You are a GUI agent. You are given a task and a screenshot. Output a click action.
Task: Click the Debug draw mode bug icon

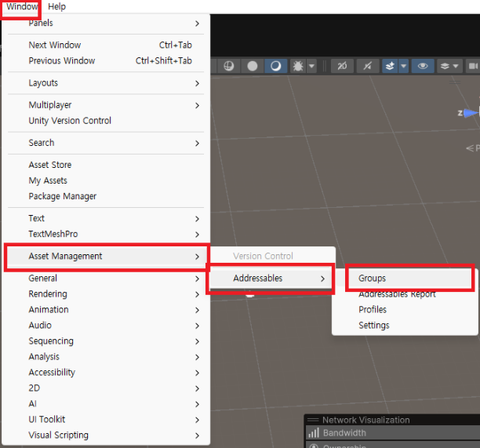298,66
